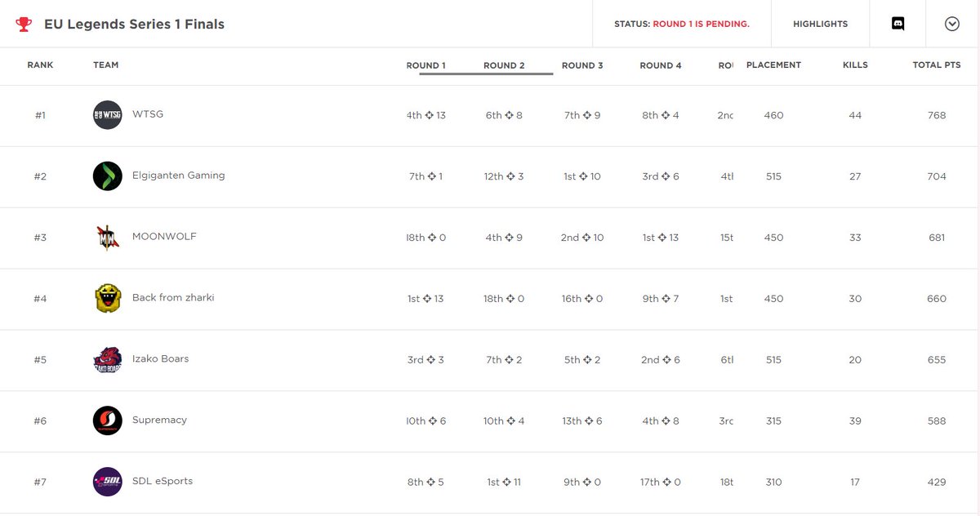The width and height of the screenshot is (980, 516).
Task: Sort by PLACEMENT column header
Action: pos(773,64)
